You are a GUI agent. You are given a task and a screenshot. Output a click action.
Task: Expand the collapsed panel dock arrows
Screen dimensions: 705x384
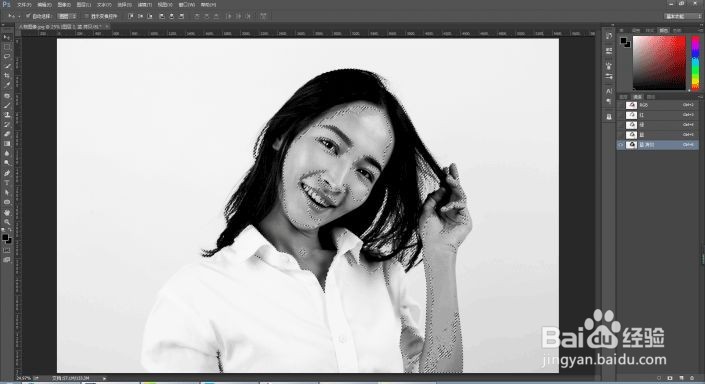(613, 26)
